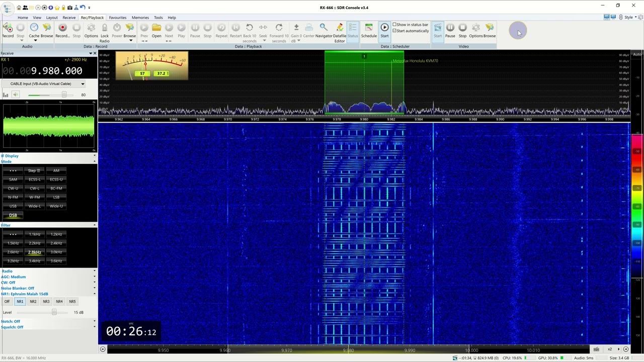Click the Center playback icon
The width and height of the screenshot is (644, 362).
pyautogui.click(x=309, y=30)
